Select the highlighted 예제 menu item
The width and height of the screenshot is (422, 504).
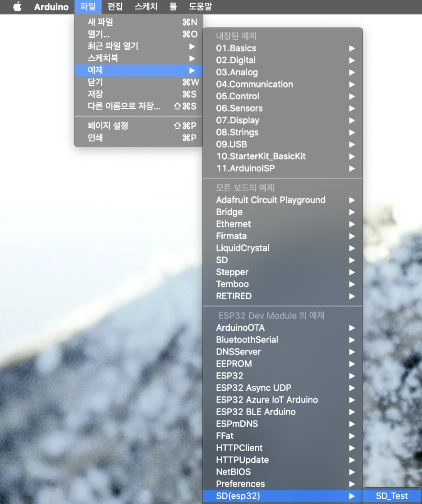click(x=138, y=70)
